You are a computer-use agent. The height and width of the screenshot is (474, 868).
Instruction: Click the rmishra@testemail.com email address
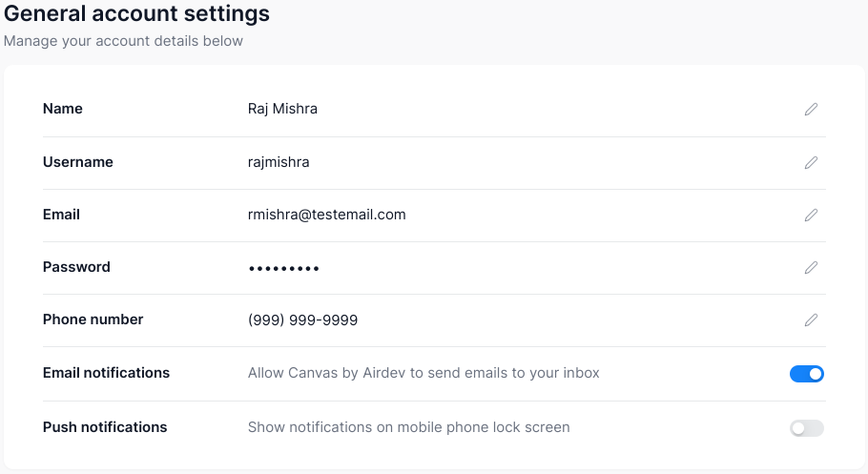coord(326,215)
